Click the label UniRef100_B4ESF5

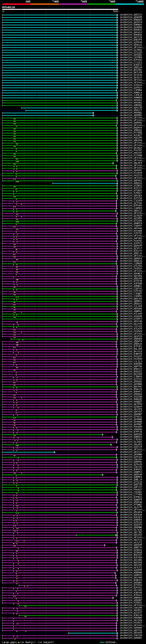point(131,40)
